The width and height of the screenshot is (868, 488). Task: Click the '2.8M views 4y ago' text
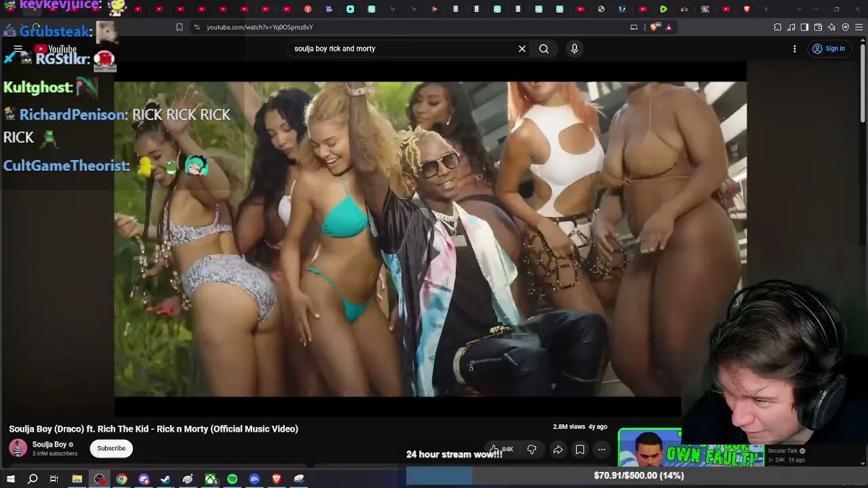(580, 427)
